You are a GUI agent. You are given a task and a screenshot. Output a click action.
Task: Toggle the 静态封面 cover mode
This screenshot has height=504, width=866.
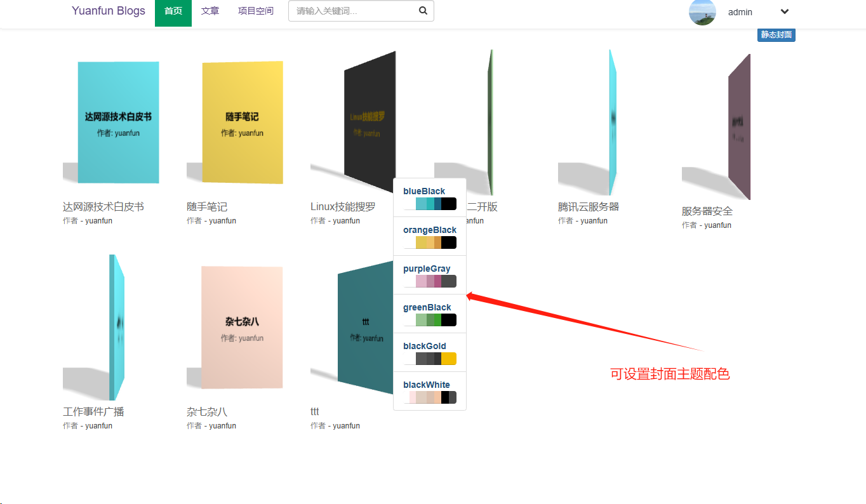pyautogui.click(x=776, y=35)
